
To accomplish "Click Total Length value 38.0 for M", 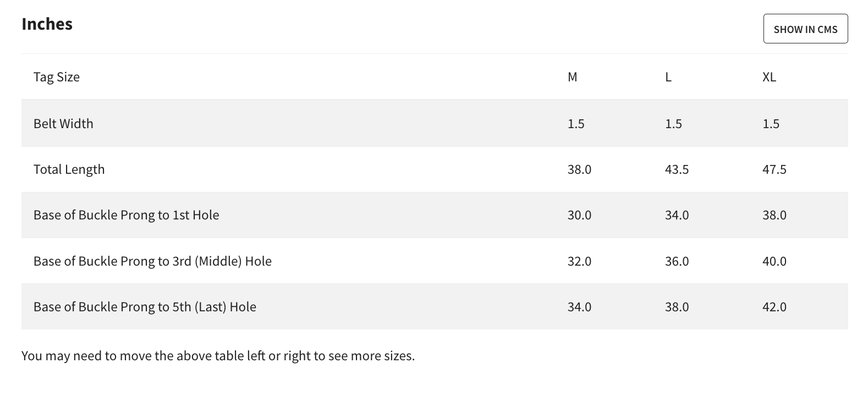I will tap(579, 169).
